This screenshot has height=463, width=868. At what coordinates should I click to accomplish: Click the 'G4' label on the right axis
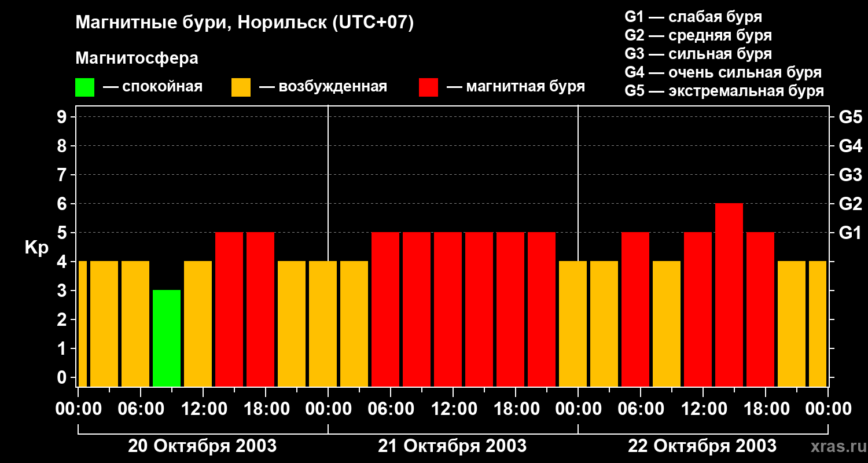(851, 146)
